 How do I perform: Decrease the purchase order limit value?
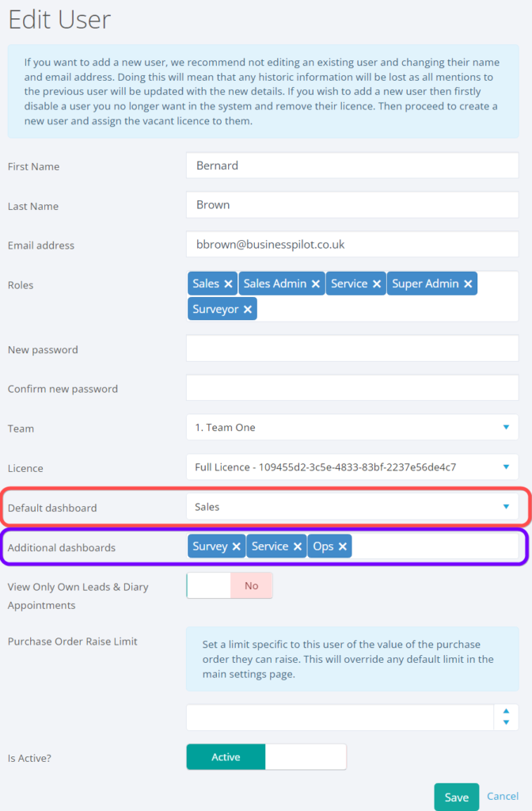tap(506, 723)
